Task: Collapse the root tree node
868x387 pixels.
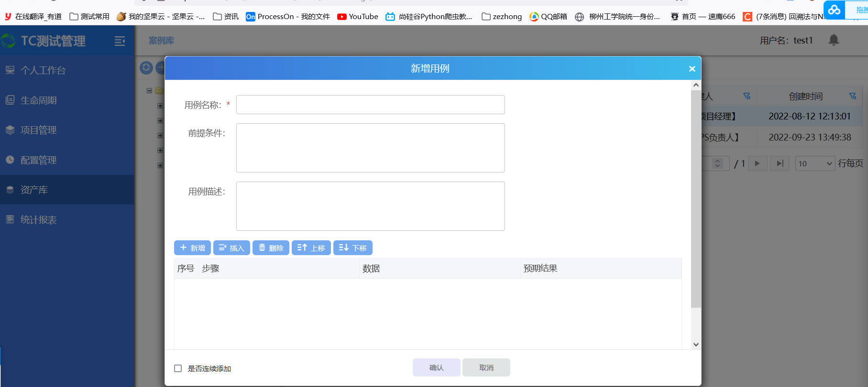Action: click(x=149, y=90)
